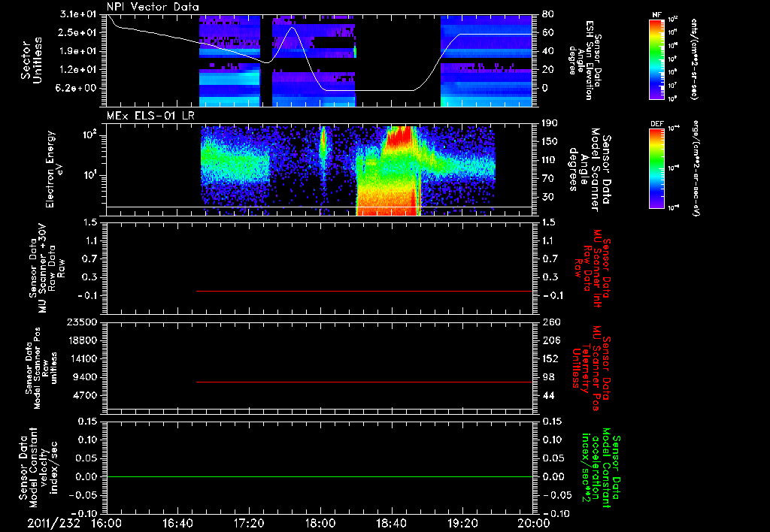Click the 16:00 time axis label

click(107, 523)
